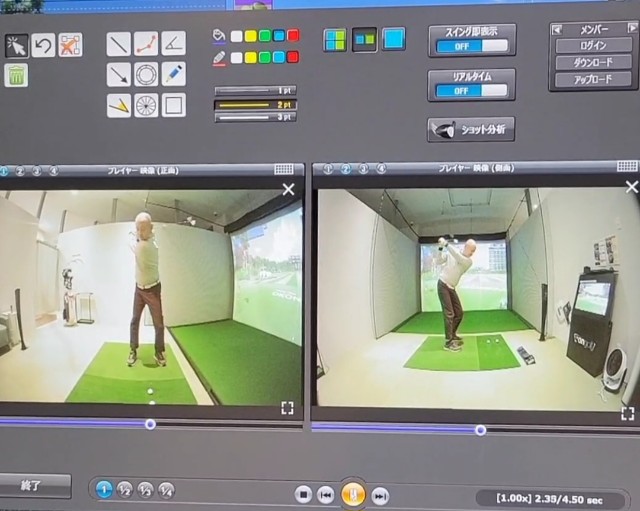640x511 pixels.
Task: Switch to four-pane video layout
Action: (x=335, y=40)
